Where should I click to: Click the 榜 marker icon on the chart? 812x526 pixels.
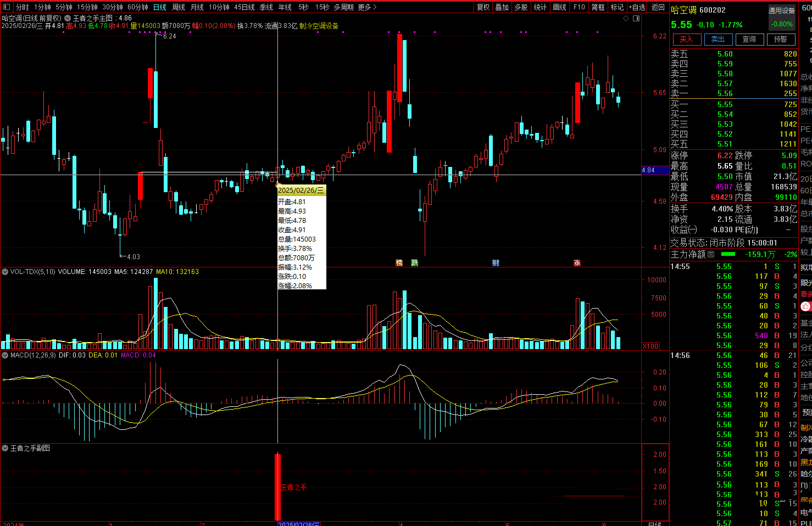[399, 263]
